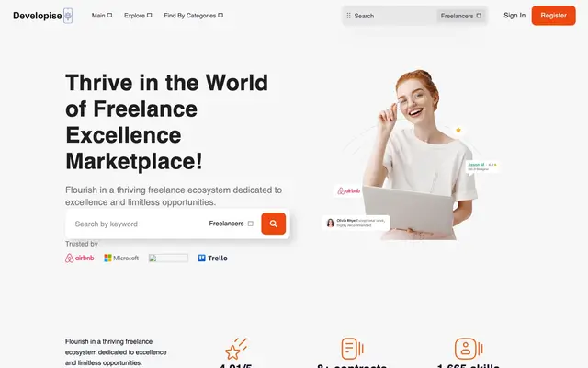This screenshot has height=368, width=588.
Task: Click the shooting star rating icon
Action: tap(236, 349)
